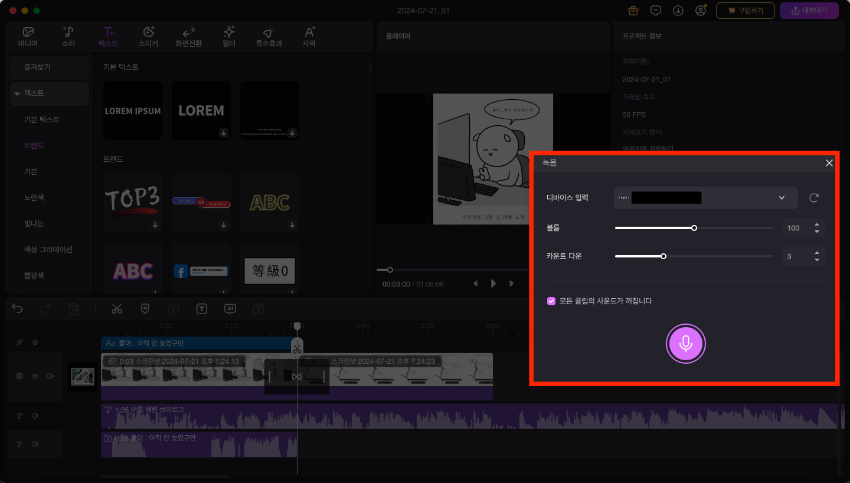Open the downloads icon in title bar
850x483 pixels.
678,11
